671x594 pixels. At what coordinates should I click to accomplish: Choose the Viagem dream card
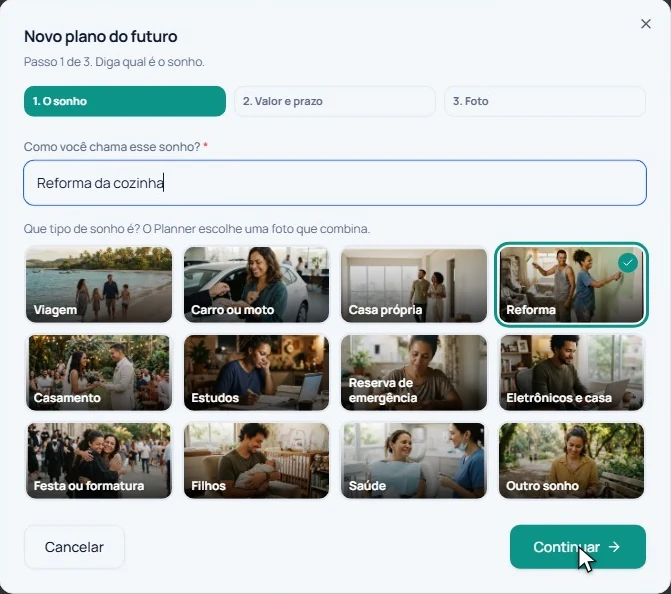(x=99, y=285)
